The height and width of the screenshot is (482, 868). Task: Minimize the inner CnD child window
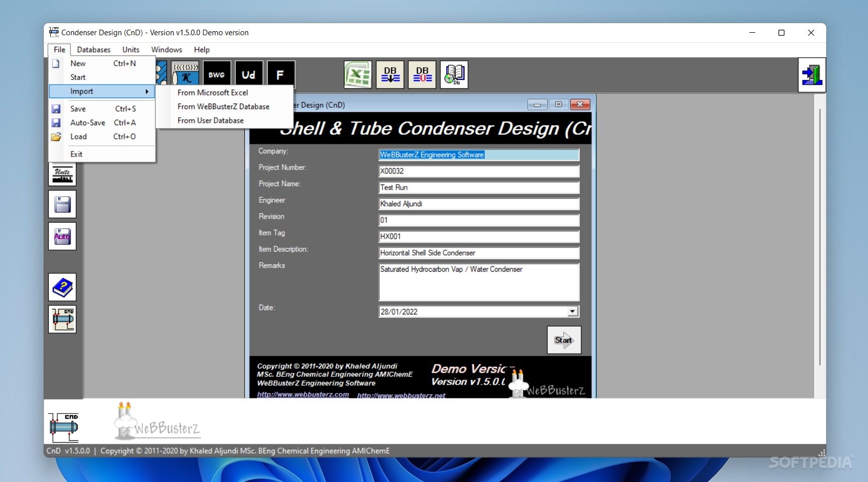pyautogui.click(x=537, y=105)
